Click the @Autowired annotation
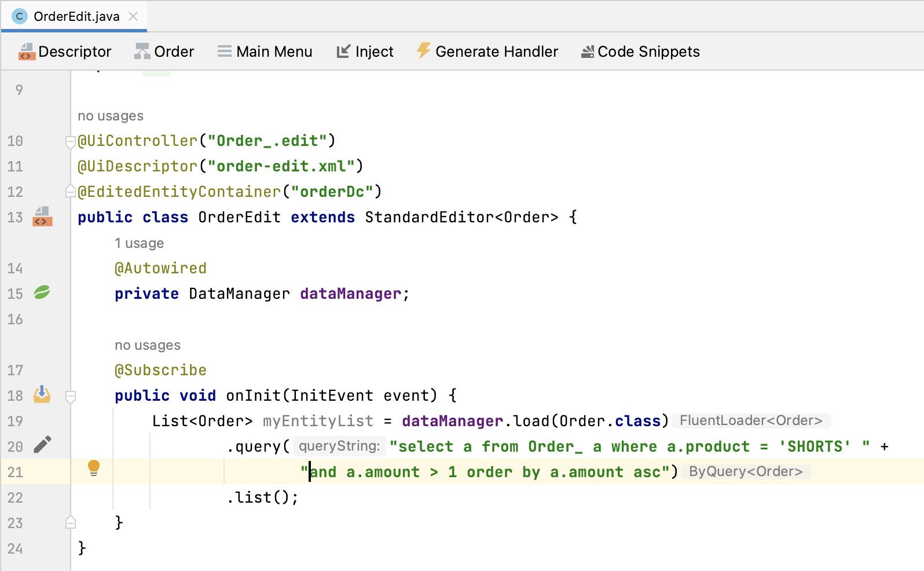This screenshot has width=924, height=571. (x=160, y=268)
